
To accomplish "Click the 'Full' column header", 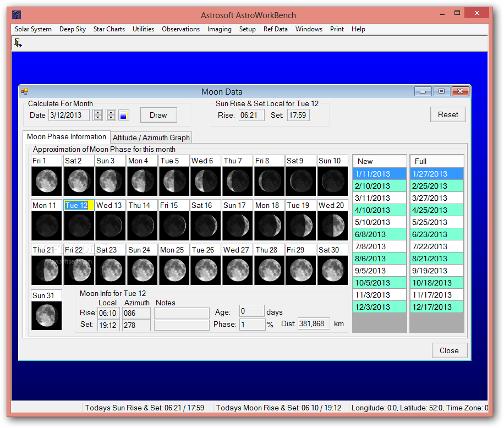I will tap(437, 161).
